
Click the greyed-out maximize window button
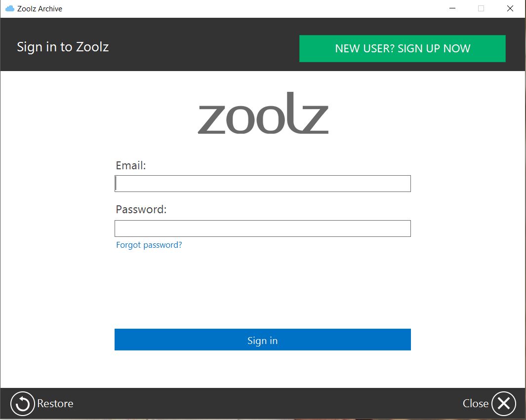click(x=481, y=9)
